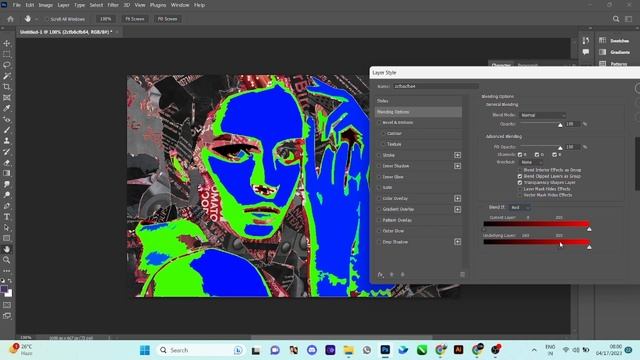
Task: Enable the Bevel & Emboss checkbox
Action: [x=379, y=122]
